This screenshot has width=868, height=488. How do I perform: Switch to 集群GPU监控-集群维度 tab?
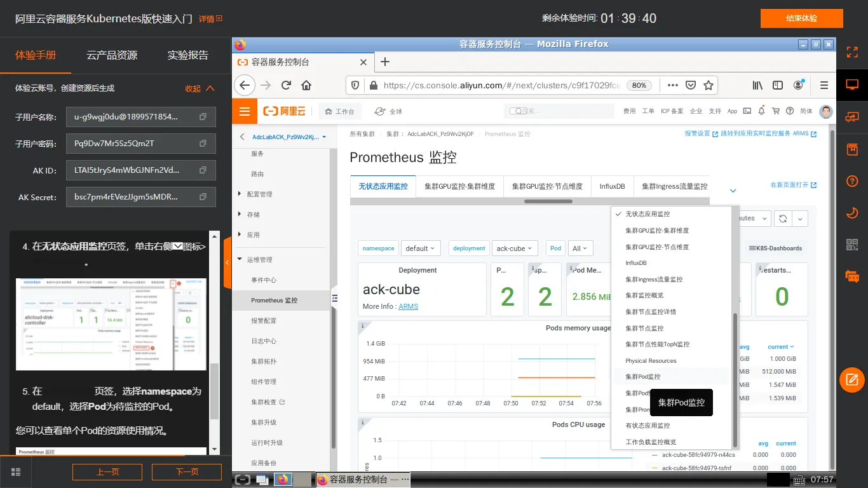click(459, 186)
